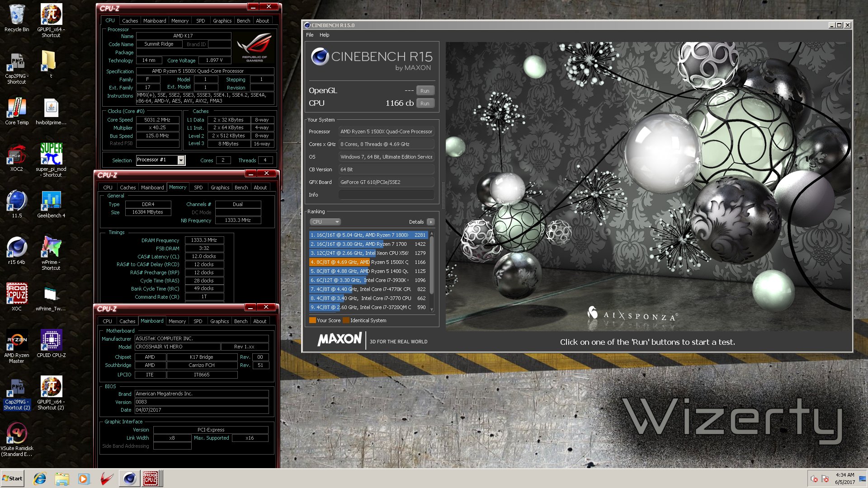The height and width of the screenshot is (488, 868).
Task: Switch to Cinebench taskbar button
Action: 129,479
